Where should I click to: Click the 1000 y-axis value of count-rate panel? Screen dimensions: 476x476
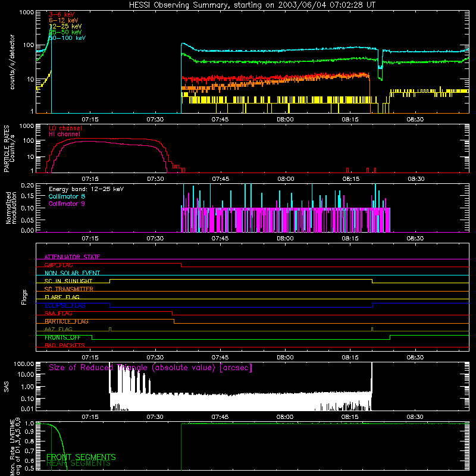click(x=26, y=12)
